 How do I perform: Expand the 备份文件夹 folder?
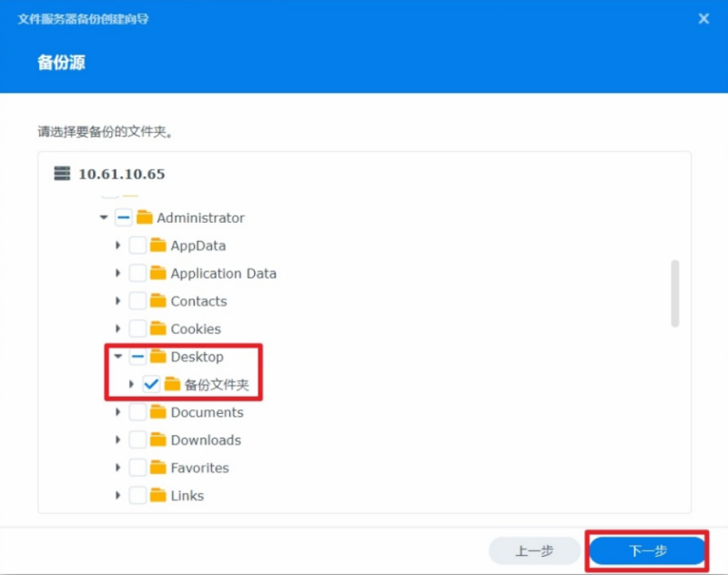tap(131, 384)
